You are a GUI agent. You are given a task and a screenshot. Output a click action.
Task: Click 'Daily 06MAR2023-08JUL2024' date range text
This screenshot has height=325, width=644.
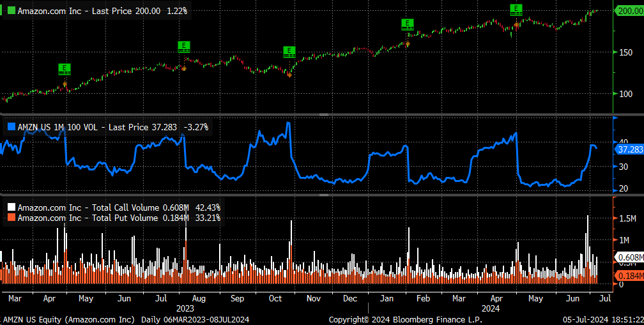click(x=195, y=319)
